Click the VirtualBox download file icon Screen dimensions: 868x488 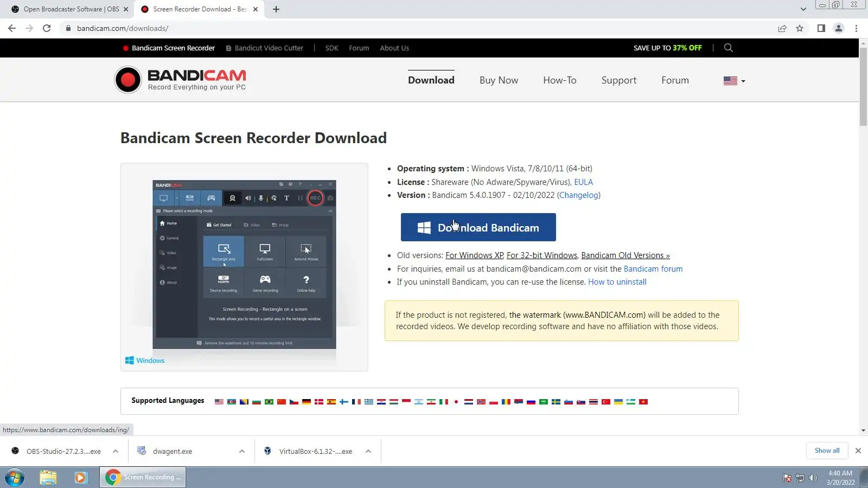(267, 451)
